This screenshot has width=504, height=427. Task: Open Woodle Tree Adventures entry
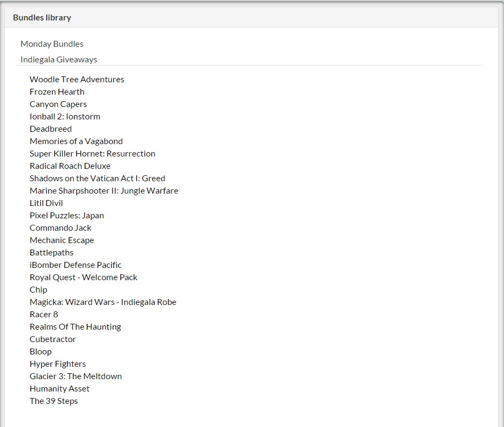pyautogui.click(x=77, y=80)
